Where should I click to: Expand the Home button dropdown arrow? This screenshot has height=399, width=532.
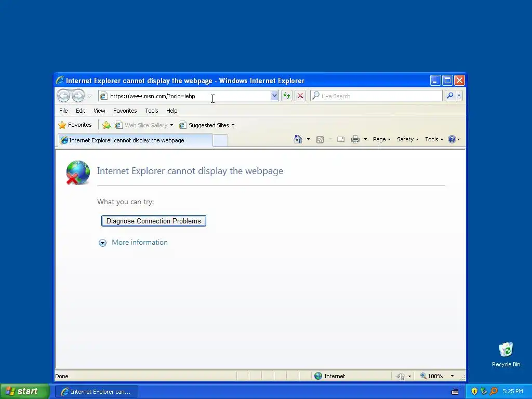[x=308, y=139]
